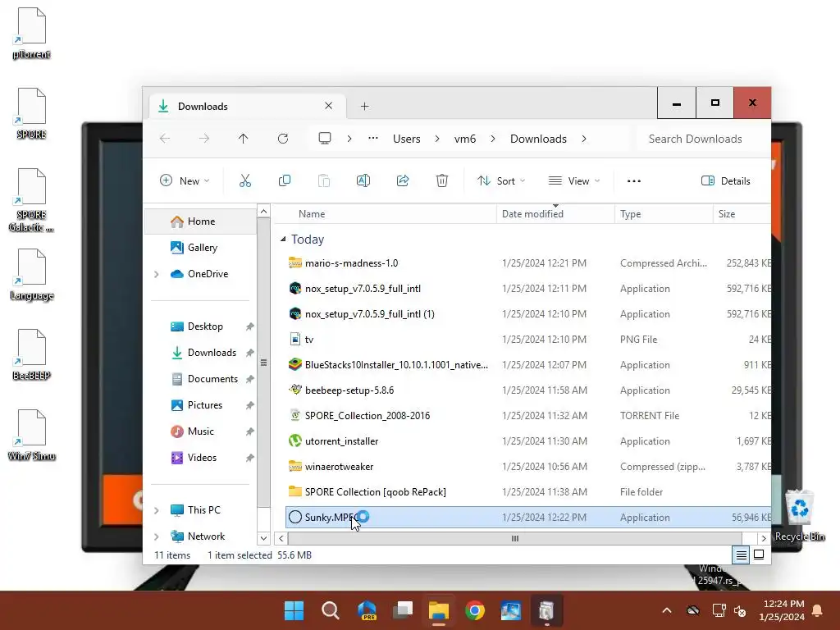Click the address bar ellipsis
This screenshot has height=630, width=840.
[x=373, y=138]
